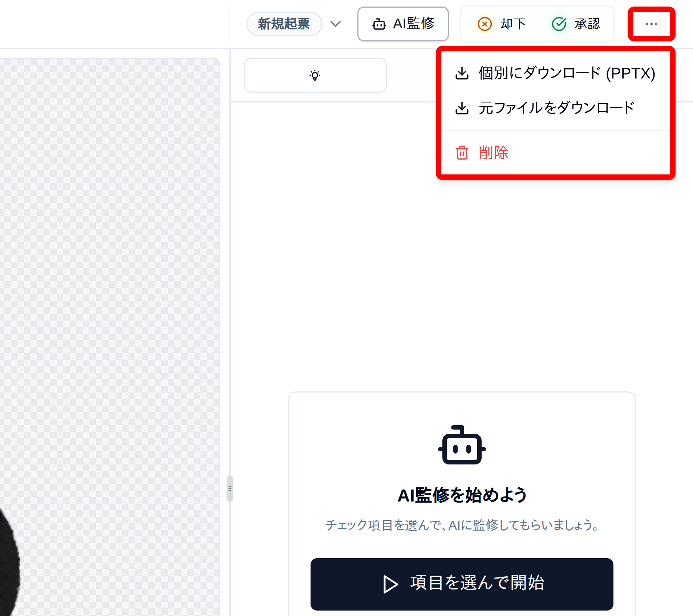693x616 pixels.
Task: Open the 新規起票 status dropdown
Action: (284, 24)
